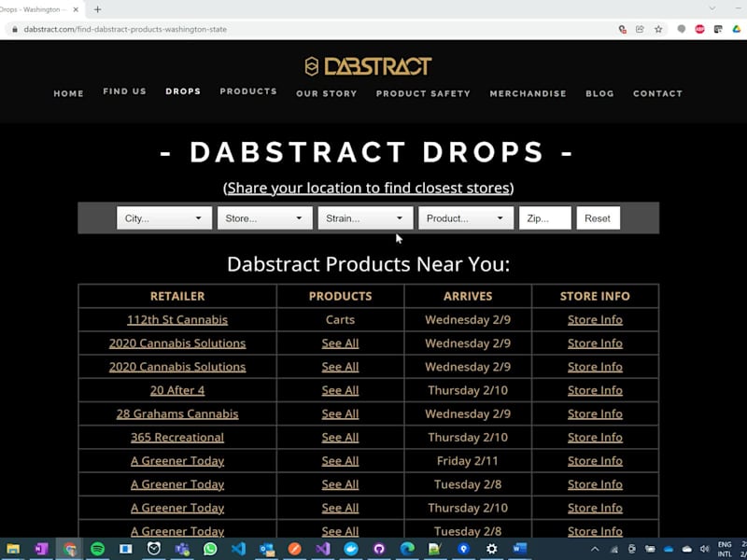Open GitHub Desktop from the taskbar
Image resolution: width=747 pixels, height=560 pixels.
tap(379, 549)
